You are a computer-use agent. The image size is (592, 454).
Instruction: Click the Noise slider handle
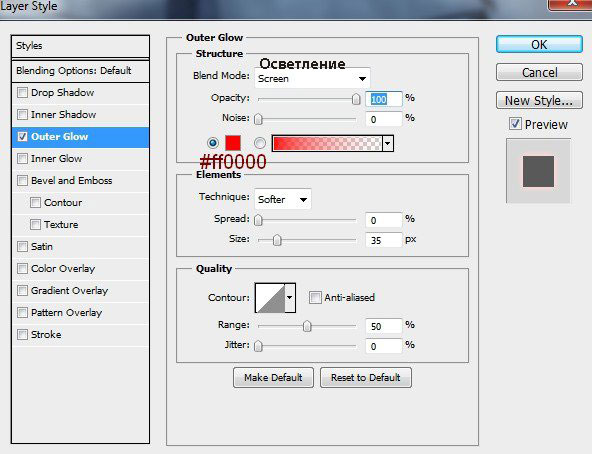click(x=258, y=119)
